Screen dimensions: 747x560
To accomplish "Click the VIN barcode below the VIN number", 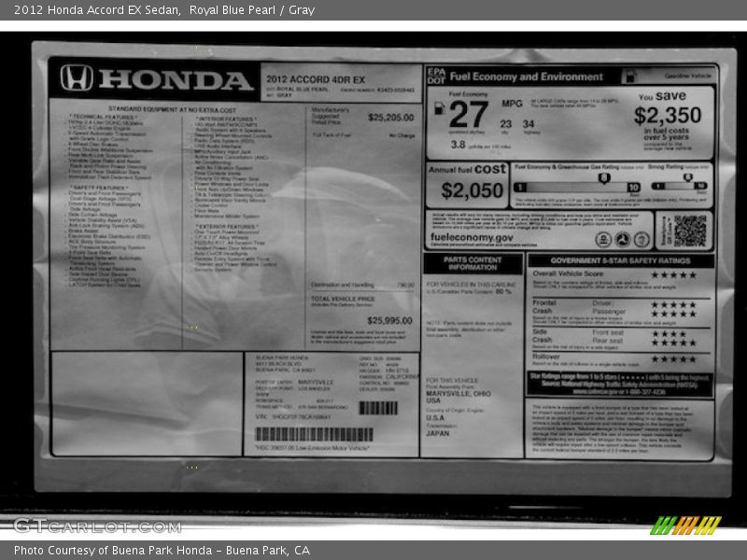I will tap(314, 434).
